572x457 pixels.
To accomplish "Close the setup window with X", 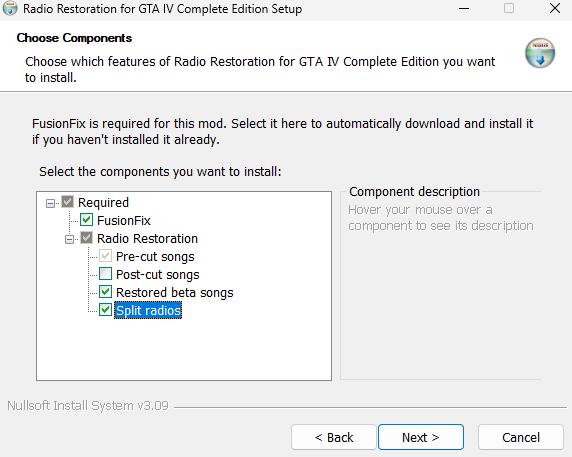I will pyautogui.click(x=555, y=8).
